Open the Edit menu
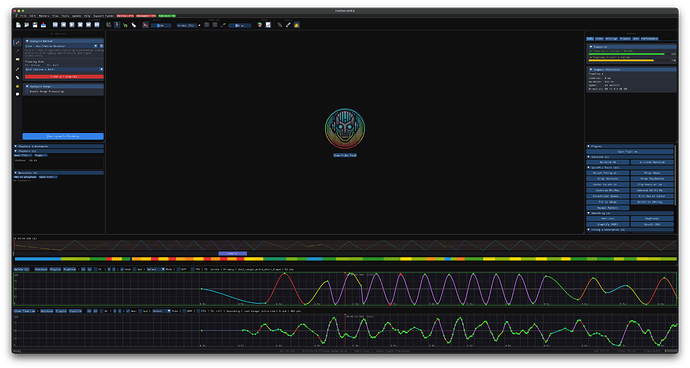The image size is (690, 368). [33, 16]
